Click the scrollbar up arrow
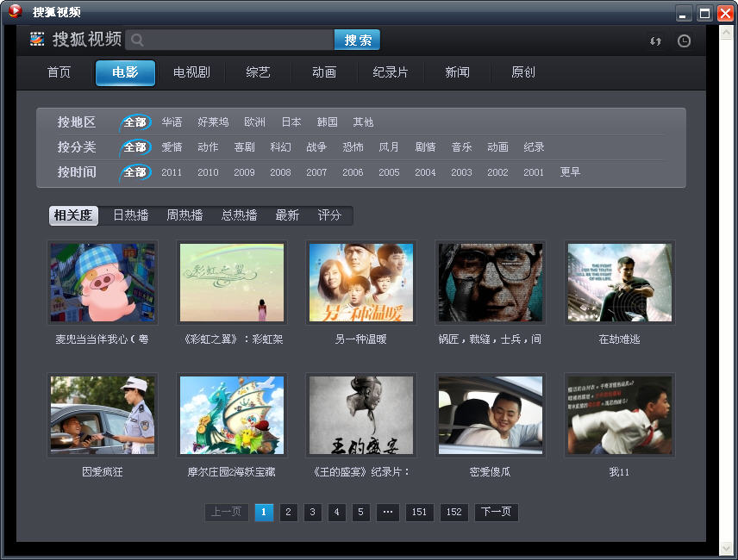 click(726, 32)
